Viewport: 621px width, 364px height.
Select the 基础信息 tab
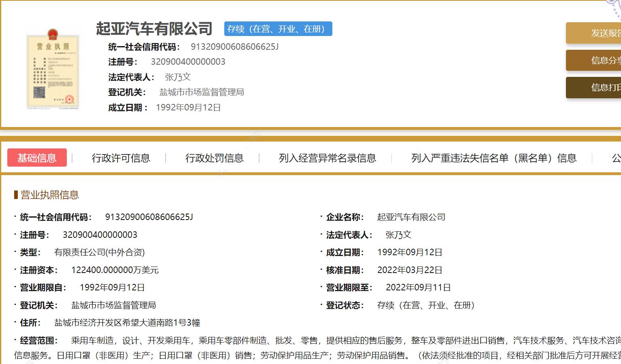pyautogui.click(x=37, y=158)
